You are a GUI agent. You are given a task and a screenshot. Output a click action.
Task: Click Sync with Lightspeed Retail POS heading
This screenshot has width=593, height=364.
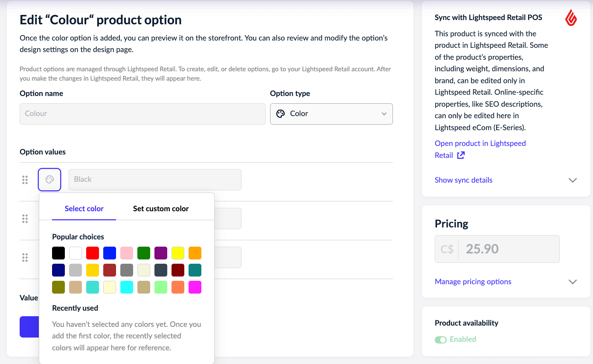pyautogui.click(x=488, y=18)
